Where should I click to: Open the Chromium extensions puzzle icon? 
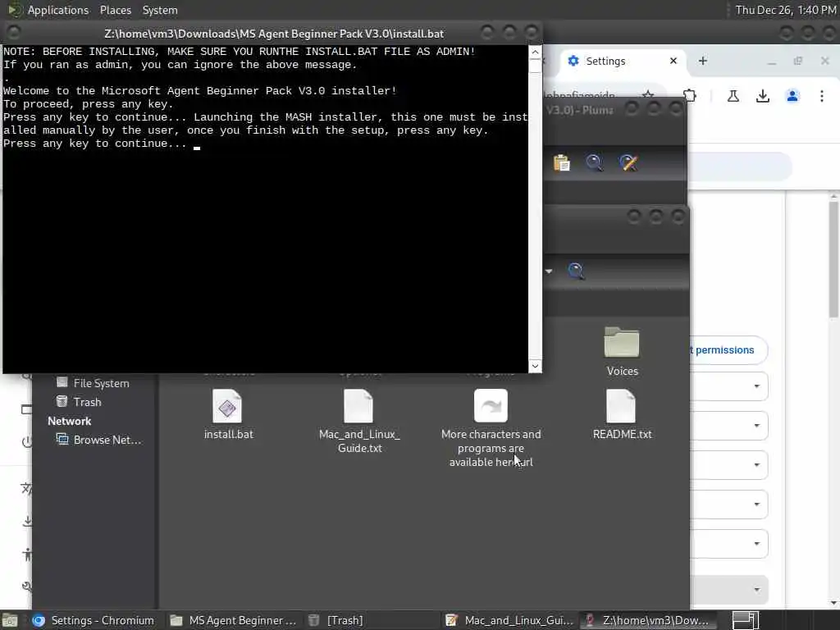690,96
